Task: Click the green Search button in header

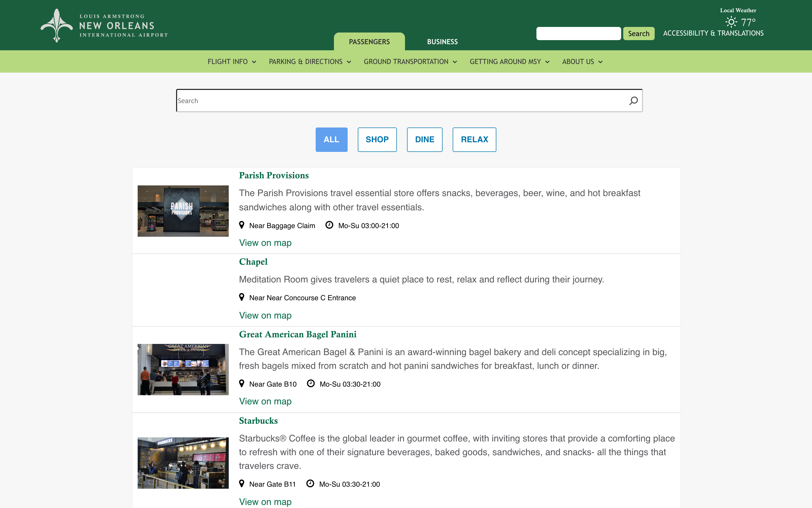Action: pyautogui.click(x=638, y=34)
